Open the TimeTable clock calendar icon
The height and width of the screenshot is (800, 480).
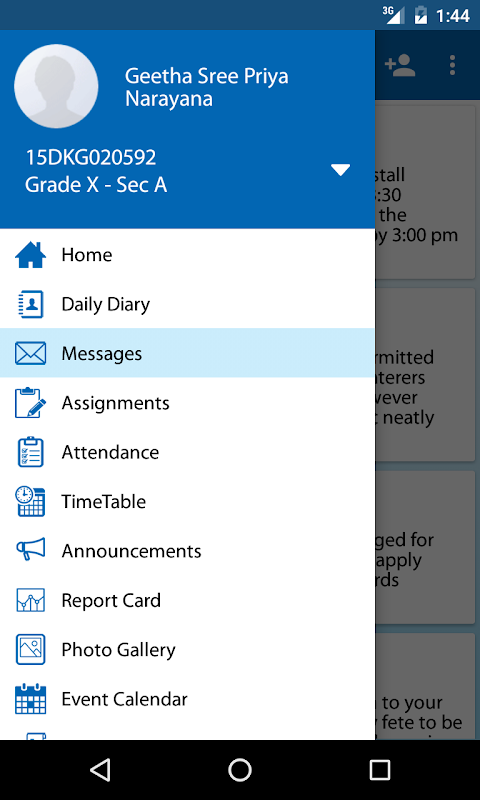[x=31, y=502]
